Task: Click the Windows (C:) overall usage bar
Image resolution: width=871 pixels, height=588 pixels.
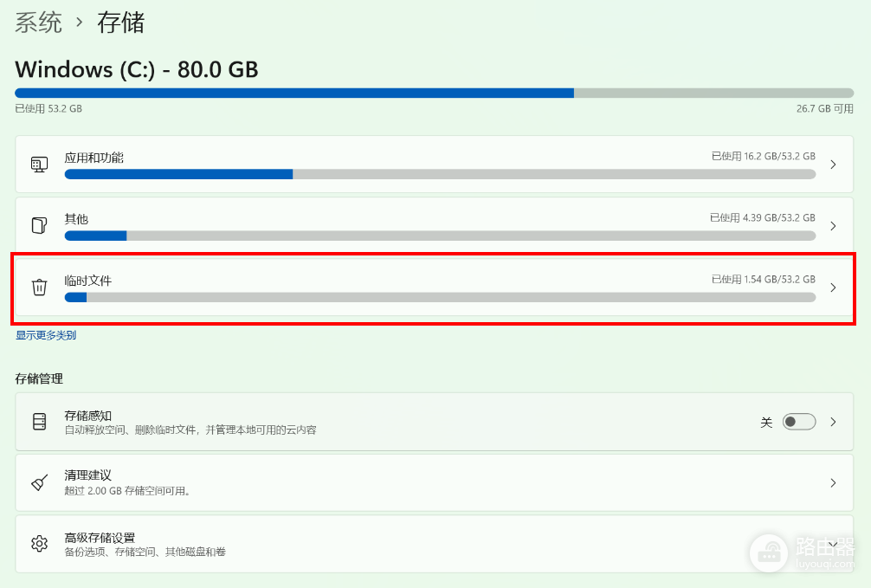Action: point(435,93)
